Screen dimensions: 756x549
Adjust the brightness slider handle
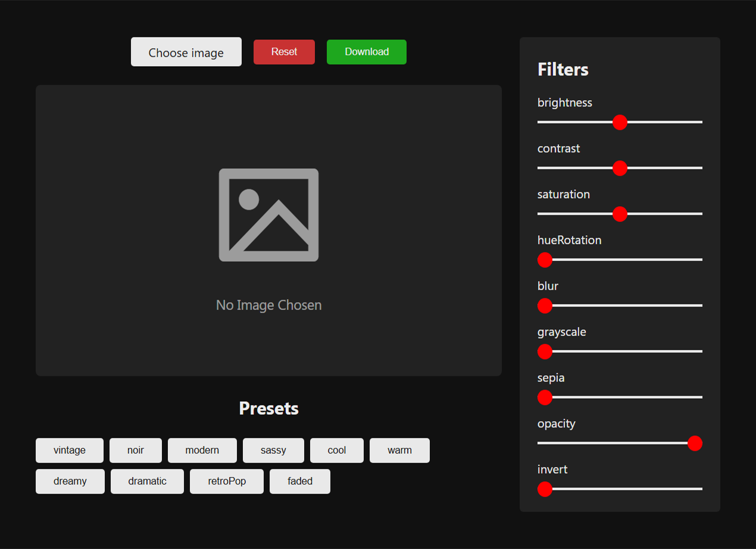pos(619,122)
